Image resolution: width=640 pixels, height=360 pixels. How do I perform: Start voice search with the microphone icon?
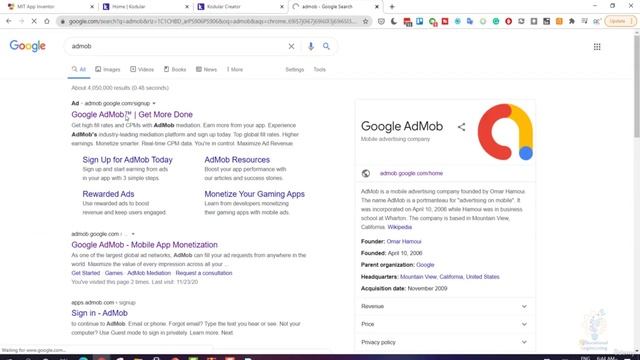click(311, 47)
